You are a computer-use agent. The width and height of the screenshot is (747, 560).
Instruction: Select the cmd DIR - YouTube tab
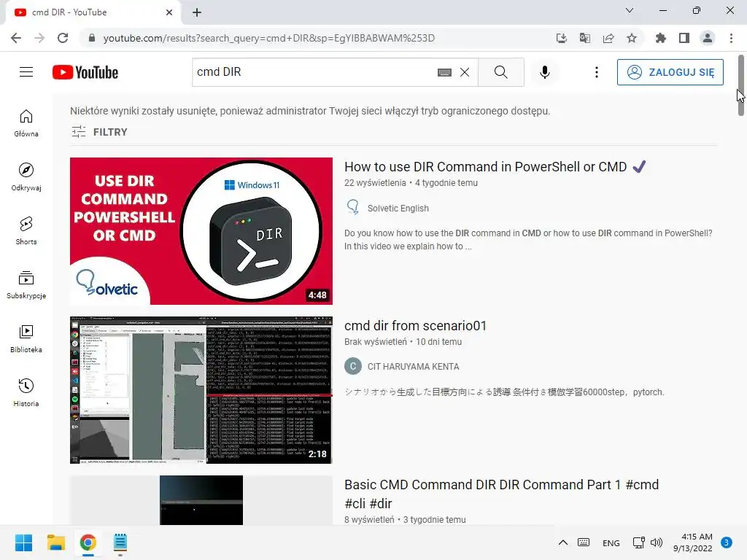point(93,12)
